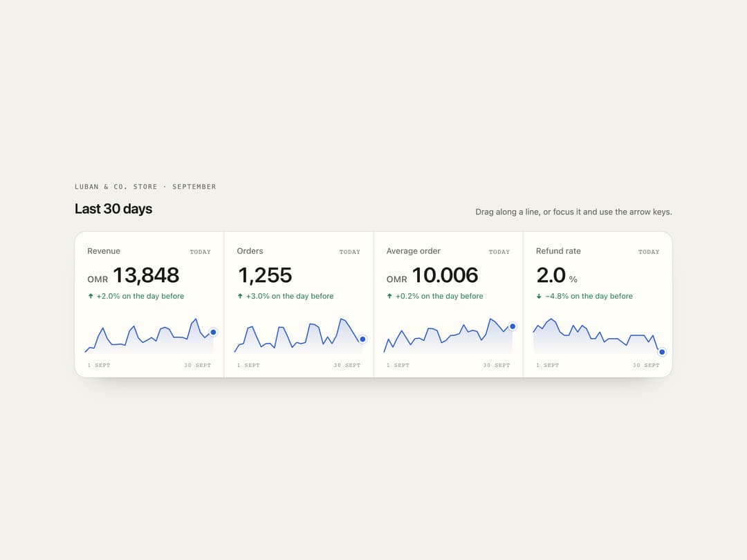Select the Refund rate sparkline end dot
Viewport: 747px width, 560px height.
pos(662,352)
